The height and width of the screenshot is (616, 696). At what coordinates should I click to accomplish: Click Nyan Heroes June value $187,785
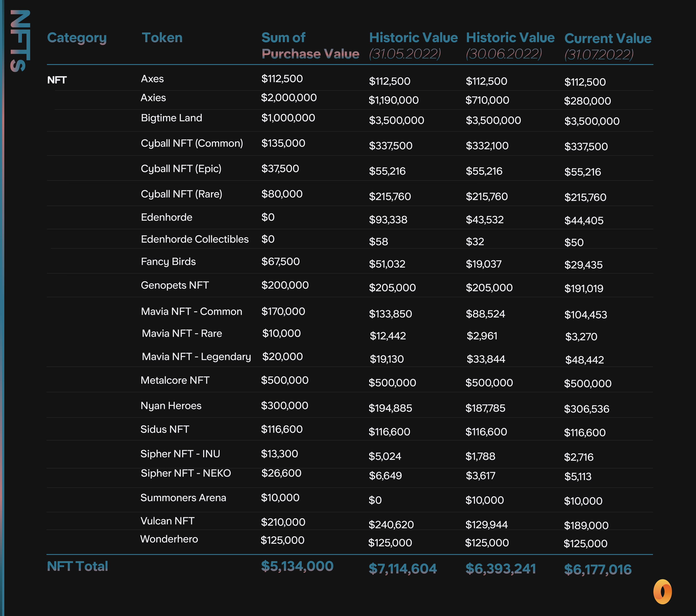point(486,408)
